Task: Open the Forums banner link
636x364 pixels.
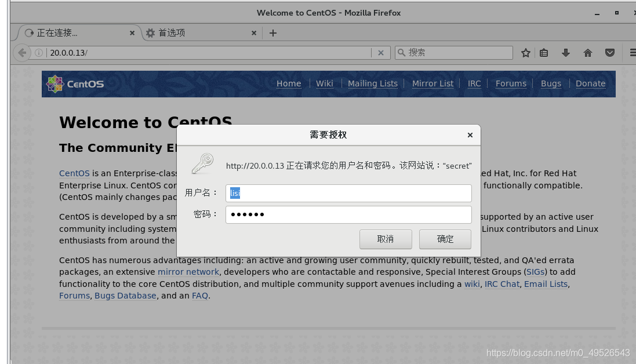Action: point(511,83)
